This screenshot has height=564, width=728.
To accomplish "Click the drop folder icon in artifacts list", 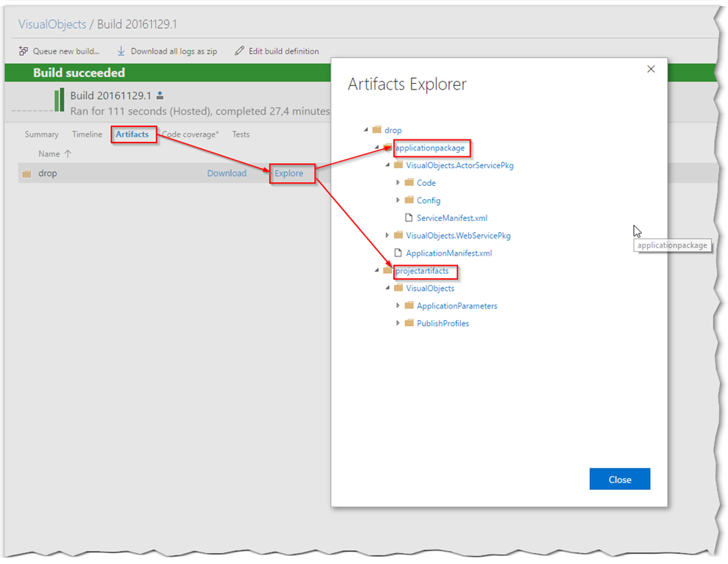I will [x=27, y=174].
